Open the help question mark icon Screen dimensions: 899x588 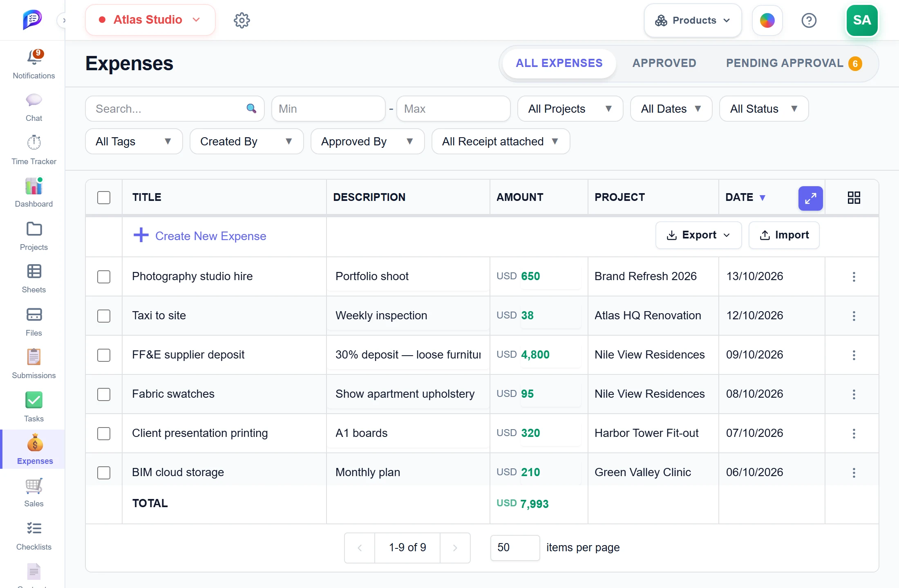coord(809,20)
